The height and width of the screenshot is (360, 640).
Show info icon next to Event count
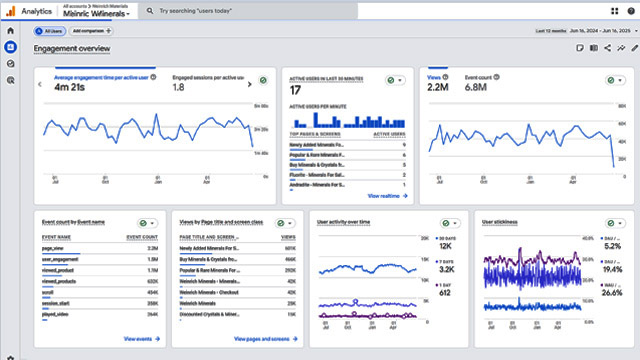tap(496, 77)
